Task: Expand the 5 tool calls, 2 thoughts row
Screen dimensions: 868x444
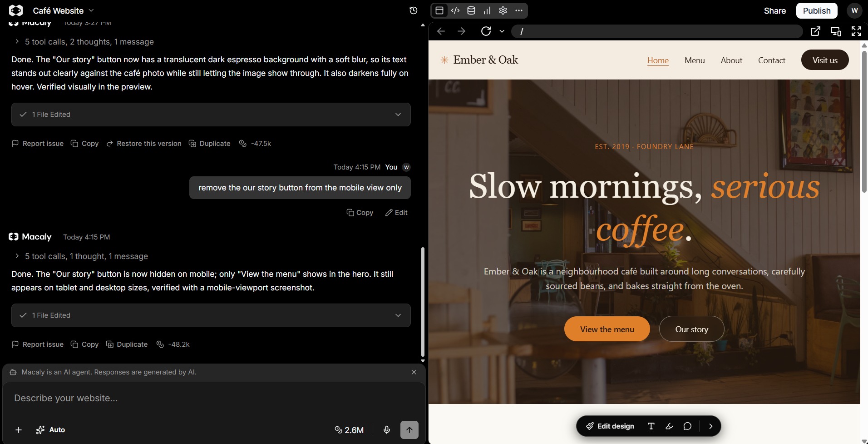Action: [x=85, y=41]
